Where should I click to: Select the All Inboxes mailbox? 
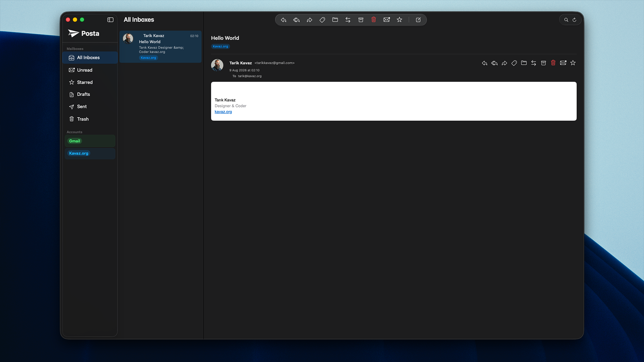(90, 58)
